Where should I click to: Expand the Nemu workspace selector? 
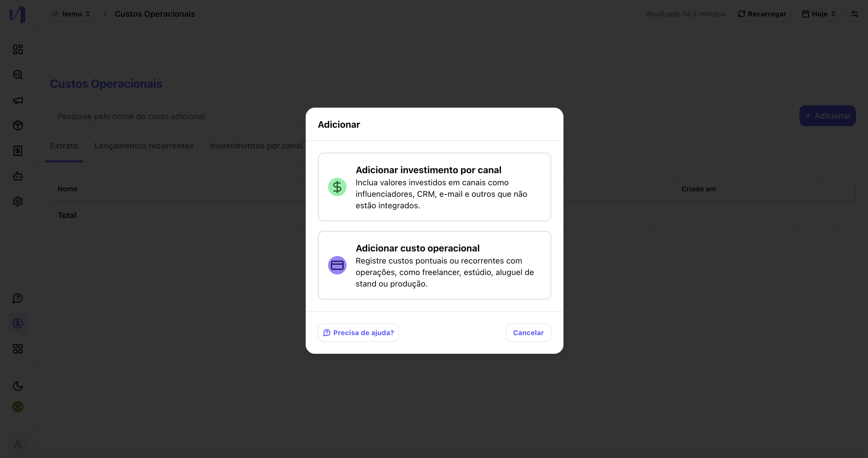(x=71, y=14)
